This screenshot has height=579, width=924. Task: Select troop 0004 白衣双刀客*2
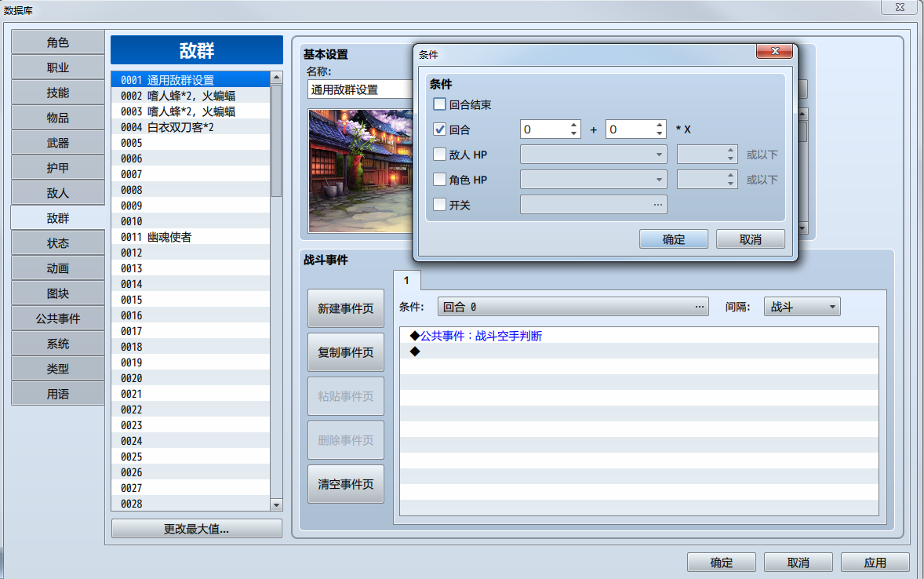(x=191, y=127)
